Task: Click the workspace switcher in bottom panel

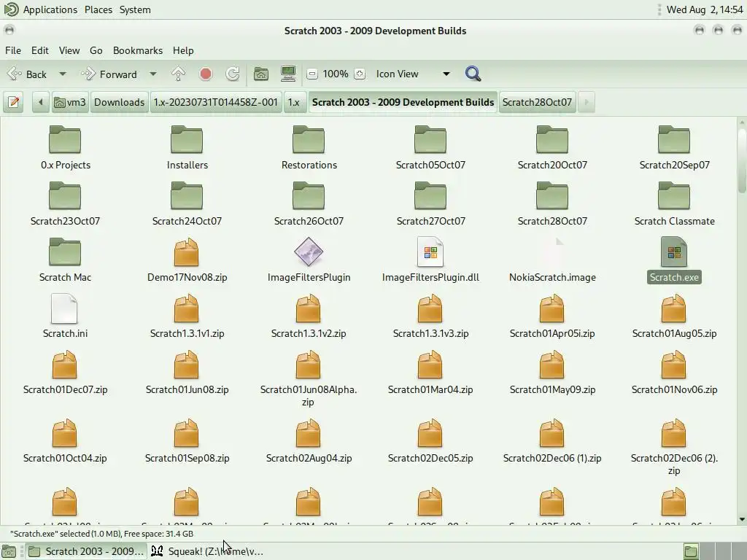Action: [x=714, y=551]
